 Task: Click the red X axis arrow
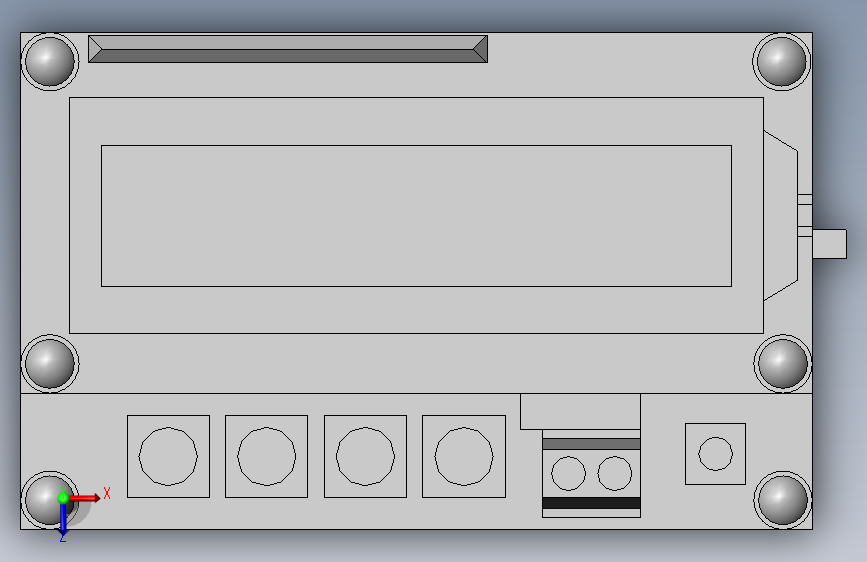tap(84, 498)
